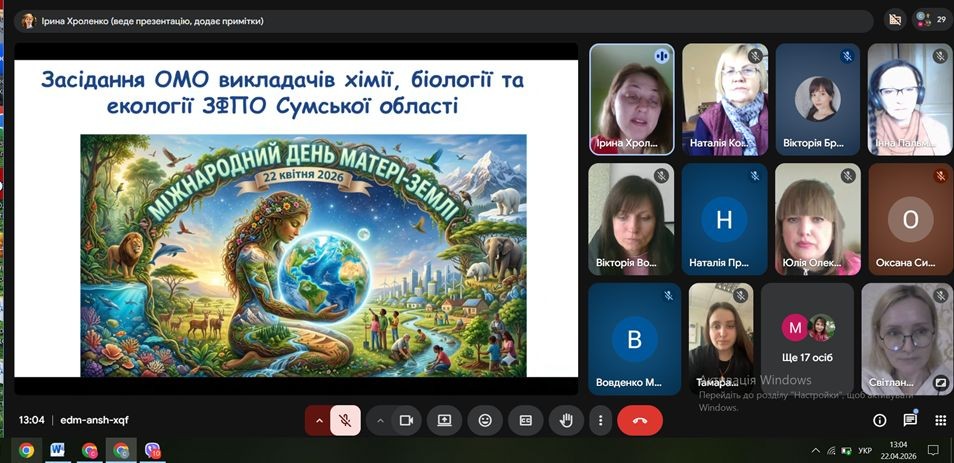Open the three-dot more options menu
Viewport: 954px width, 463px height.
599,420
